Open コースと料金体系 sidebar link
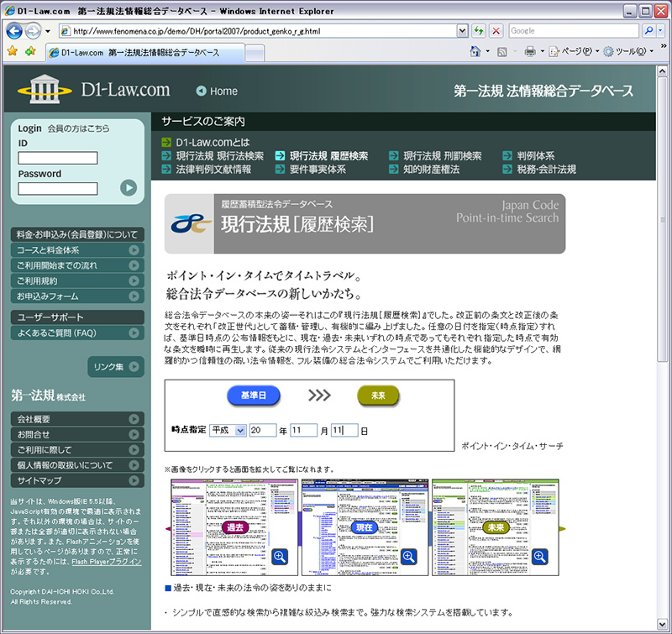672x634 pixels. pos(77,250)
